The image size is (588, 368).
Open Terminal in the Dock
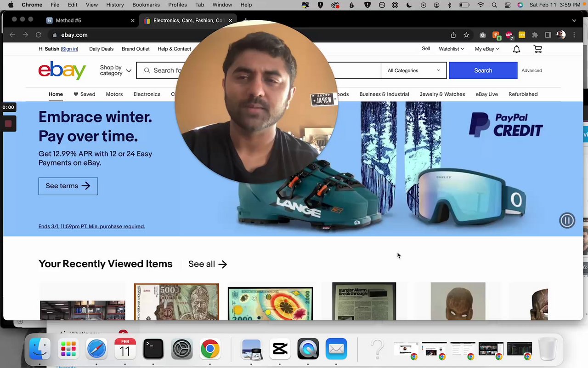(x=153, y=350)
